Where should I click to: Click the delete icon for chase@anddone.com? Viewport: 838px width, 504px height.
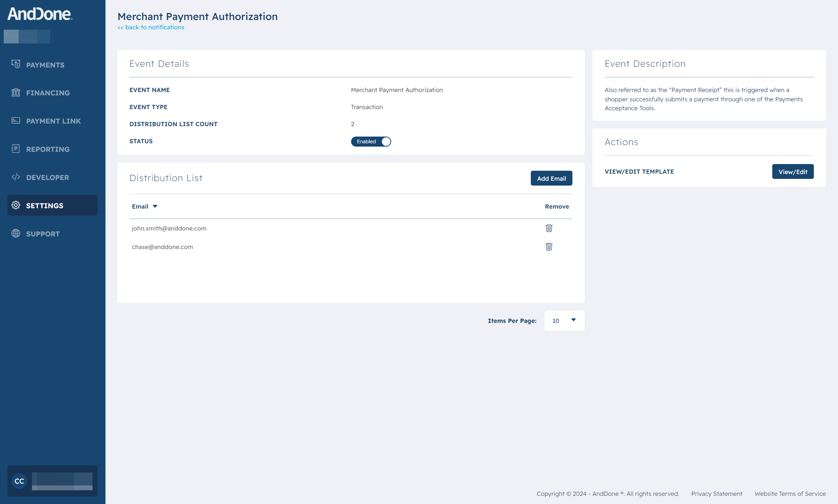tap(548, 246)
